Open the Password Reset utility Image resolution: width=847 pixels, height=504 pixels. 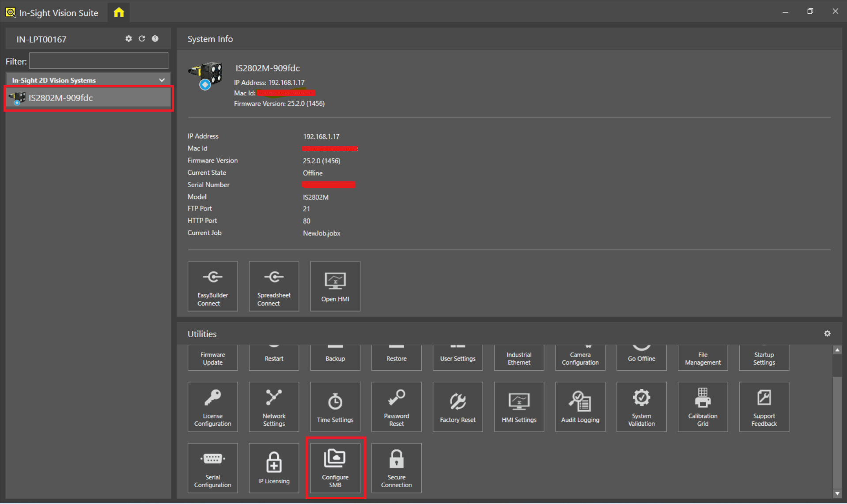[396, 406]
